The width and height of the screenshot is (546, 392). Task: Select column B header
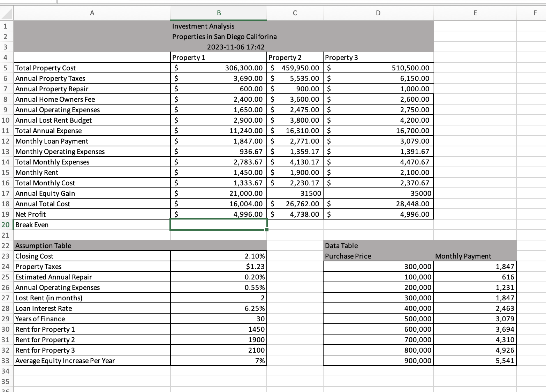click(x=219, y=13)
